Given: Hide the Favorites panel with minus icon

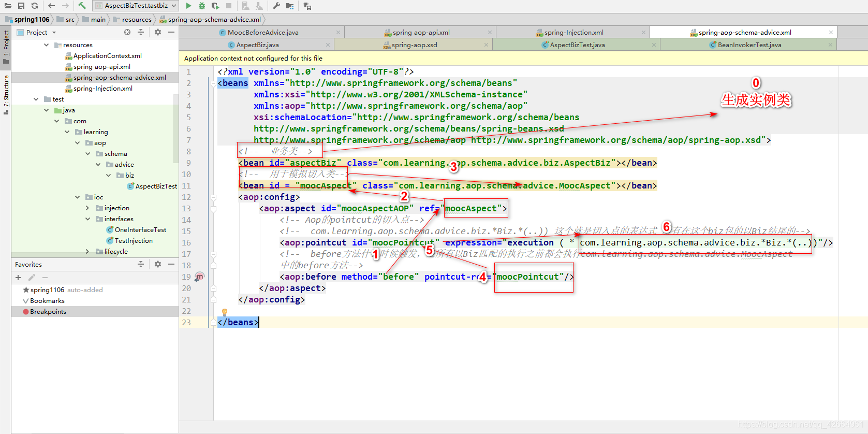Looking at the screenshot, I should (x=171, y=264).
